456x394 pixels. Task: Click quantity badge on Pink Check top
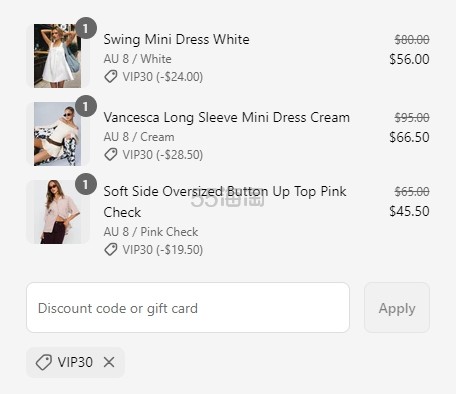(86, 184)
